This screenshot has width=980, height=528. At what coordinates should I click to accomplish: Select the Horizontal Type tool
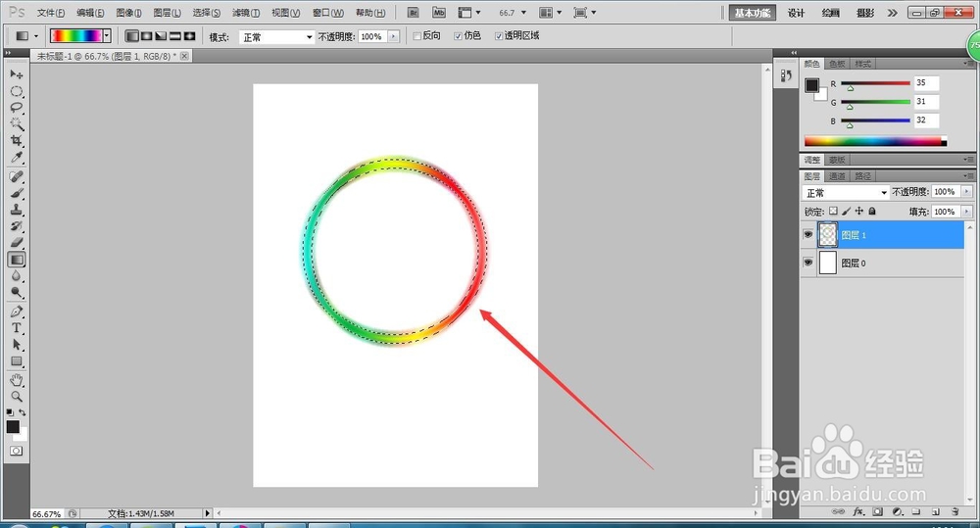[17, 327]
